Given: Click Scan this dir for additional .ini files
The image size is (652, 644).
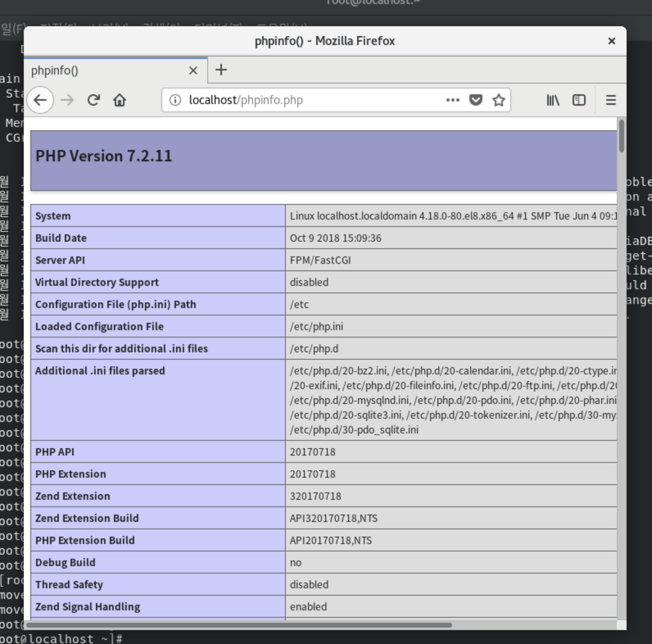Looking at the screenshot, I should coord(122,349).
